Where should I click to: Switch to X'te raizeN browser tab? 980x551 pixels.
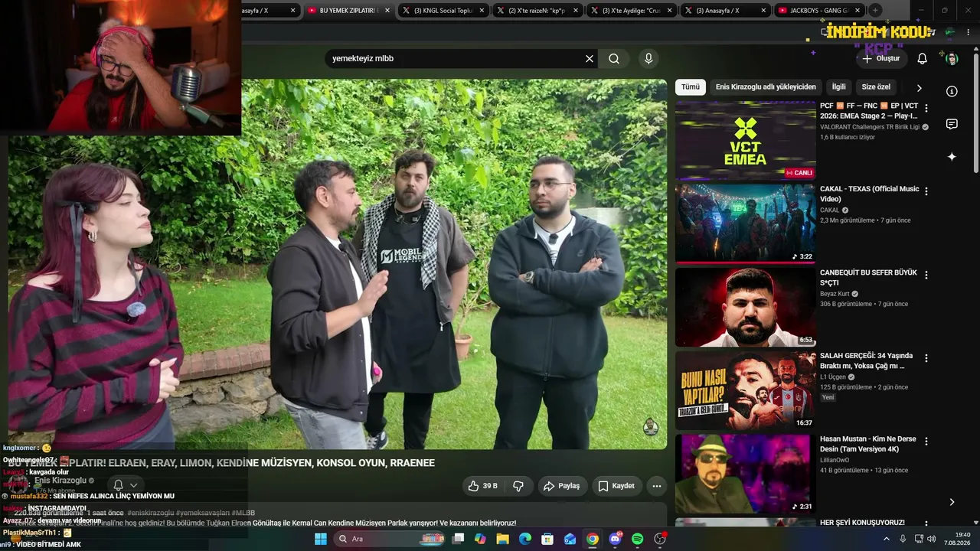[538, 11]
